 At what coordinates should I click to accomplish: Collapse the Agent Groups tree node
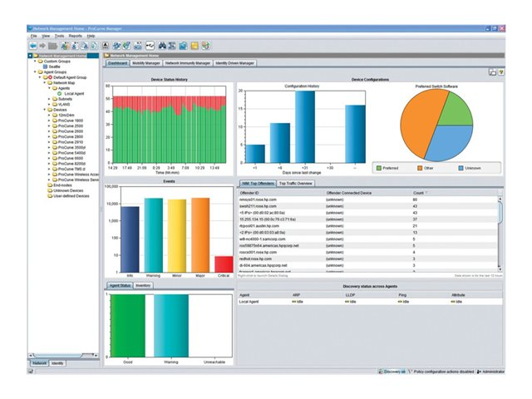(x=35, y=72)
